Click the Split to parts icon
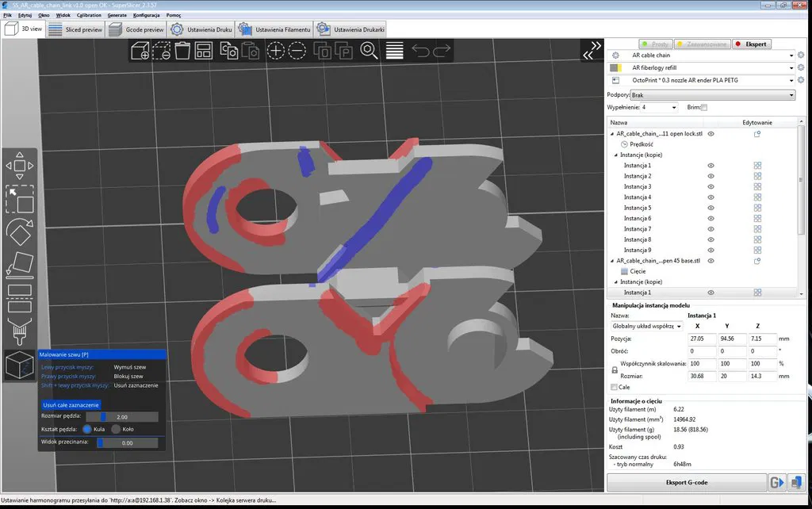The image size is (812, 509). pos(343,51)
